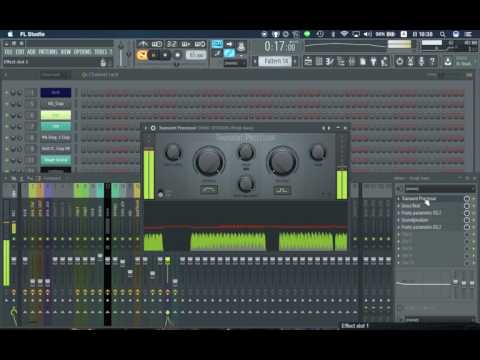Click the 0:17:00 time display
The width and height of the screenshot is (480, 360).
pos(280,47)
